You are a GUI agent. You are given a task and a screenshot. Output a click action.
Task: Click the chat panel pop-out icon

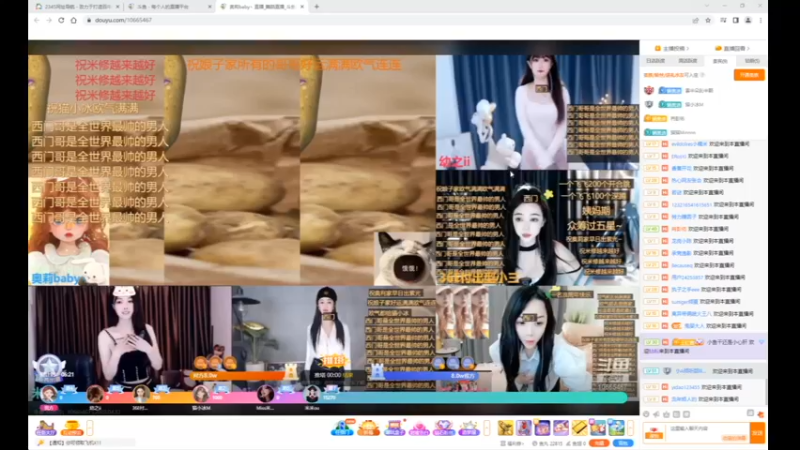tap(750, 413)
